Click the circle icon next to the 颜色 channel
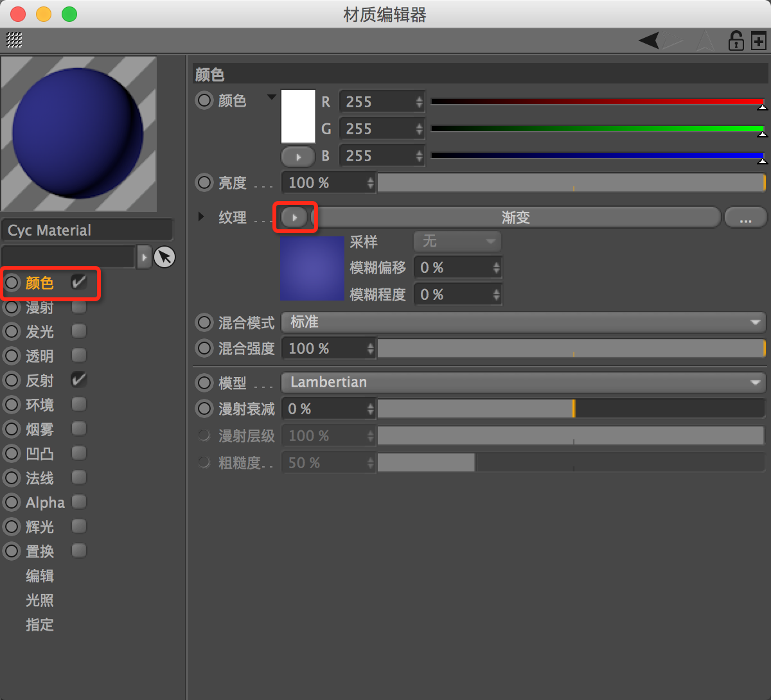Viewport: 771px width, 700px height. click(12, 283)
